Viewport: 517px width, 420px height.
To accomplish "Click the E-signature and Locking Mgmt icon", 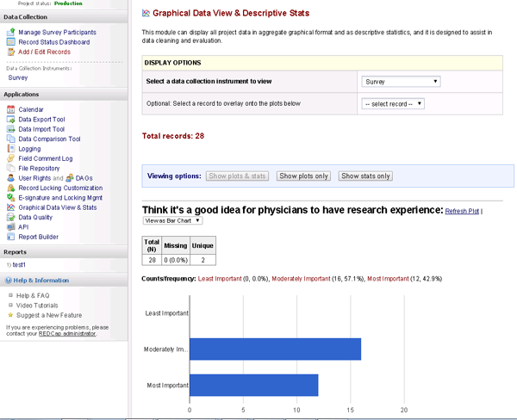I will pyautogui.click(x=11, y=198).
